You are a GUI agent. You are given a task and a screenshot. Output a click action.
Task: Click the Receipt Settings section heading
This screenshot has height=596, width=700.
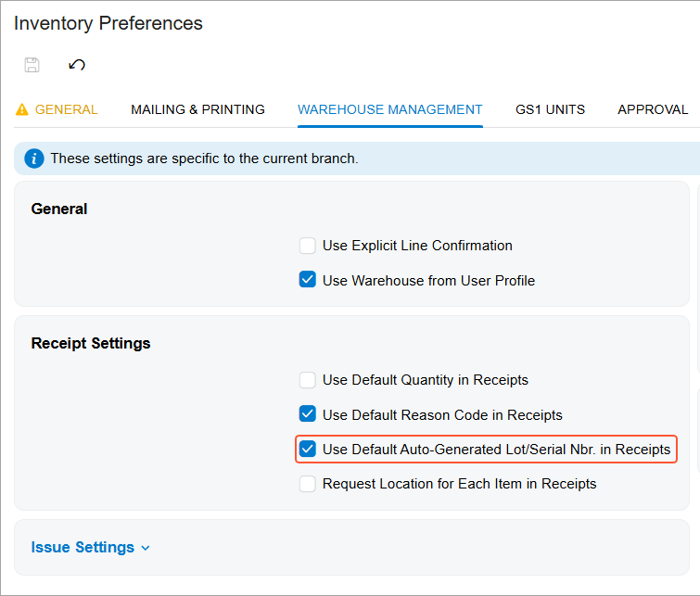[91, 343]
